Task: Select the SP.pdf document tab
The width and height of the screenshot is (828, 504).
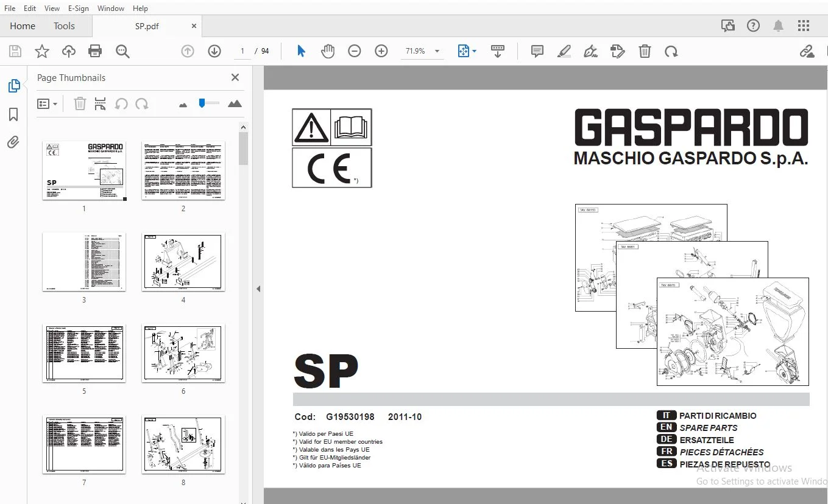Action: 147,26
